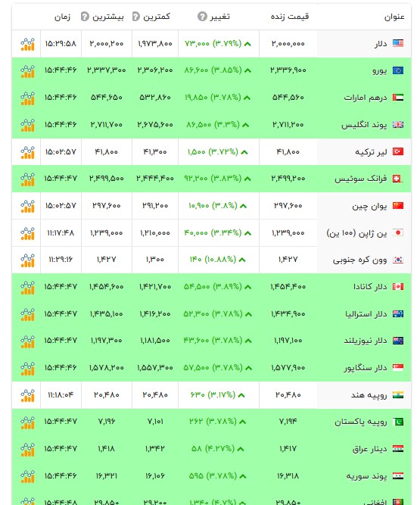The image size is (420, 505).
Task: Open the chart icon in the لیر ترکیه row
Action: pyautogui.click(x=27, y=152)
